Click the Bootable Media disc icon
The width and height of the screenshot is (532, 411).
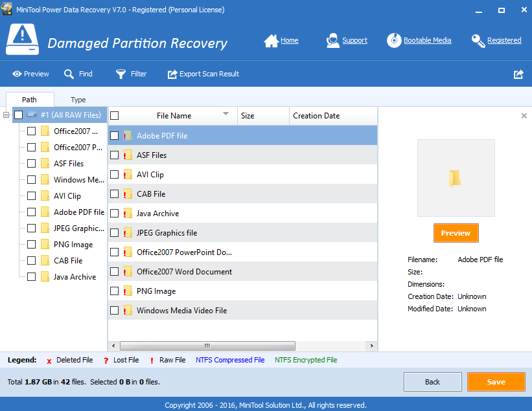394,41
